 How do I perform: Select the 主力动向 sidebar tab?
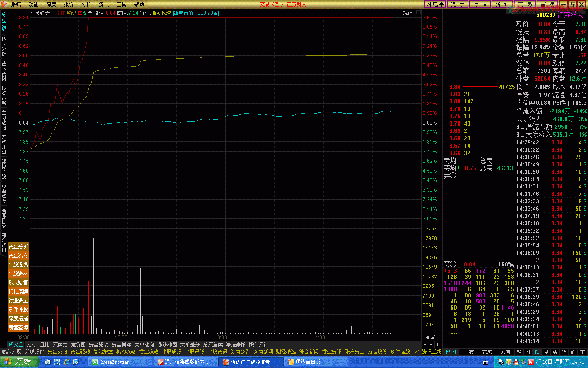click(x=4, y=120)
